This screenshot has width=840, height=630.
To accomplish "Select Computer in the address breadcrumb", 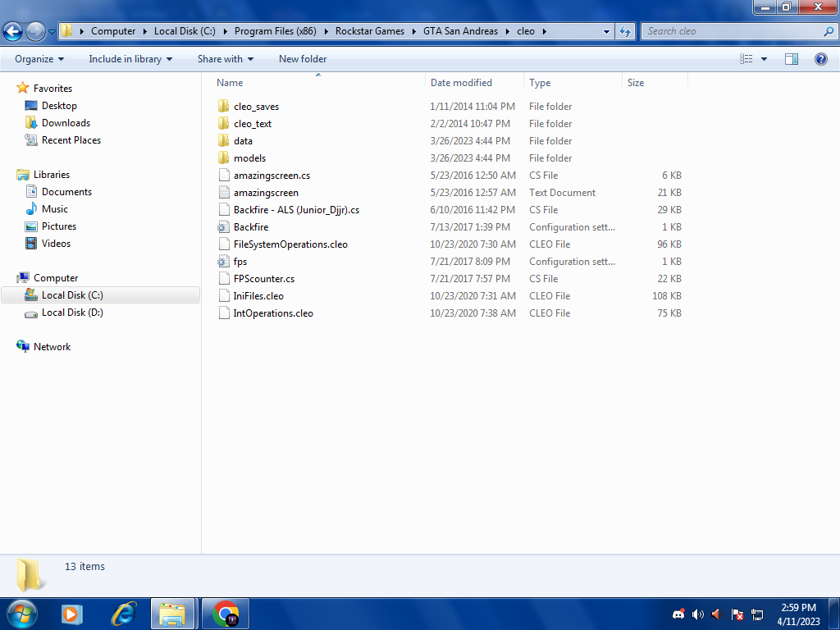I will pyautogui.click(x=113, y=31).
